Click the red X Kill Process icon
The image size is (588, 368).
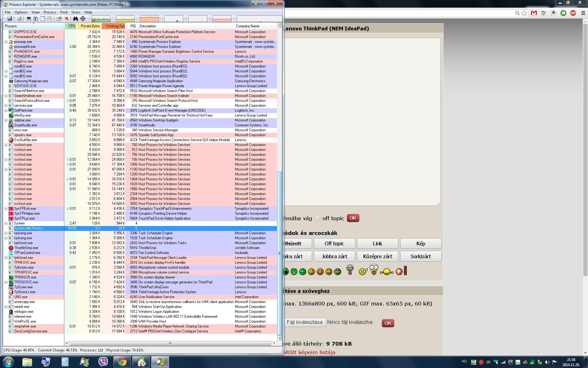click(x=66, y=19)
